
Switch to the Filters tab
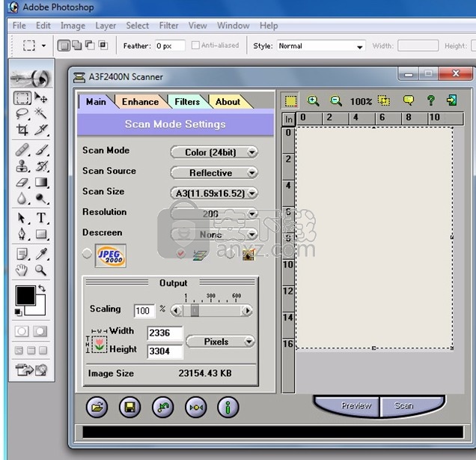(x=187, y=102)
